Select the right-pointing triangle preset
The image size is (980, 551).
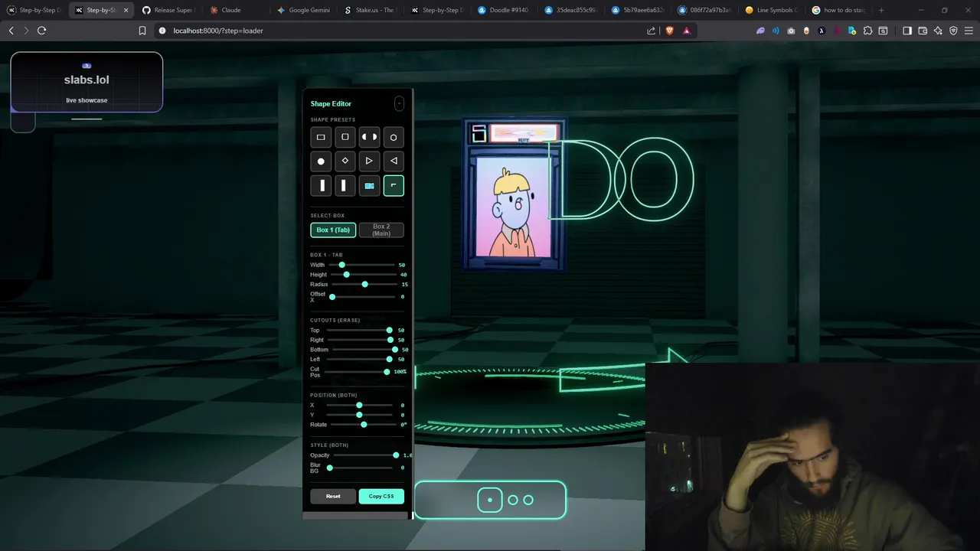click(x=369, y=161)
